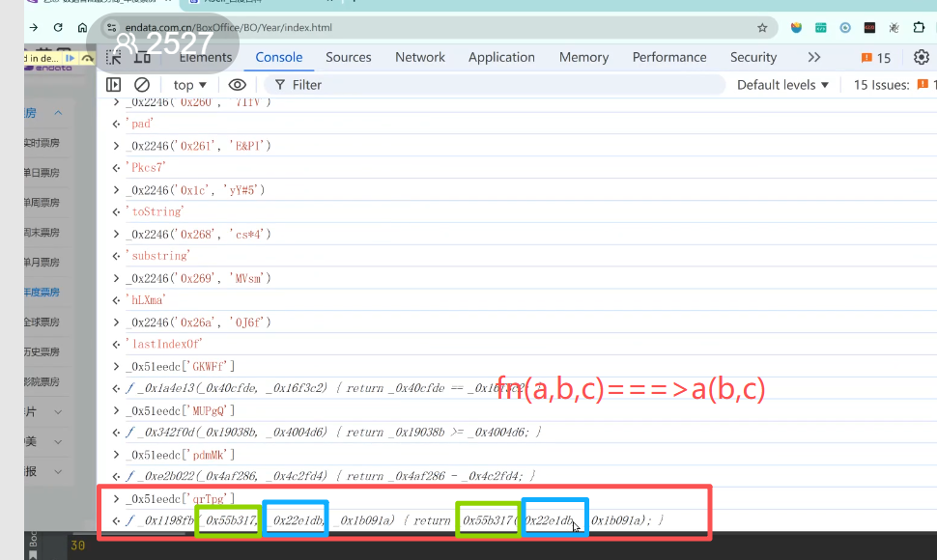Click the bug-shaped extension icon
This screenshot has width=937, height=560.
[x=894, y=27]
